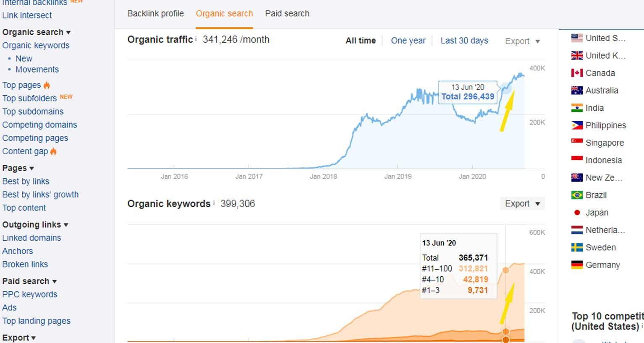Screen dimensions: 644x343
Task: Apply the Last 30 days time filter
Action: pyautogui.click(x=464, y=40)
